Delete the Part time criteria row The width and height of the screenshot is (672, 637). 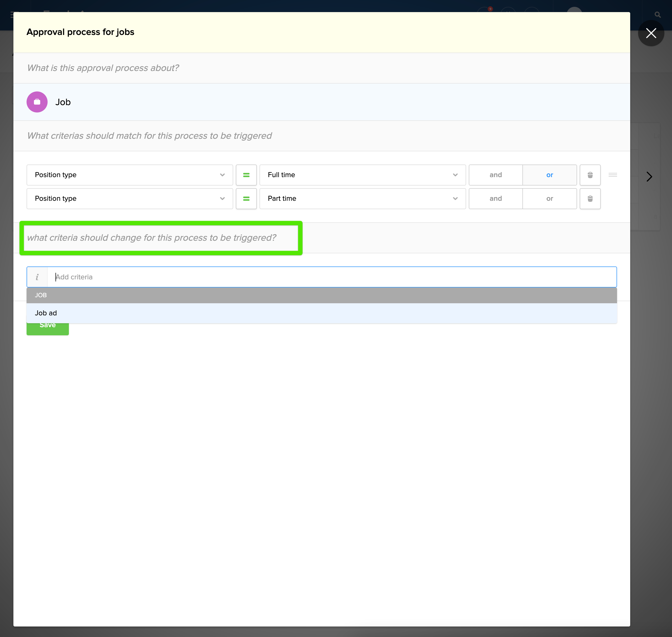coord(590,199)
